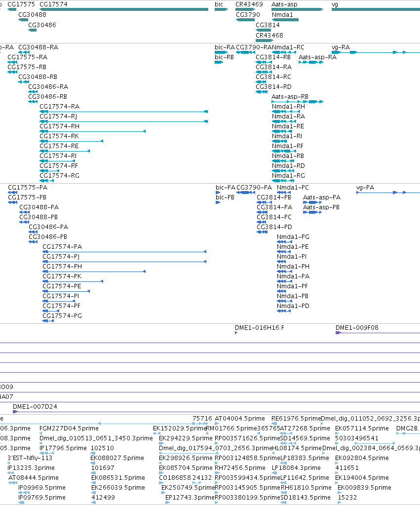This screenshot has height=505, width=420.
Task: Select protein CG17574-PA label
Action: click(x=63, y=247)
